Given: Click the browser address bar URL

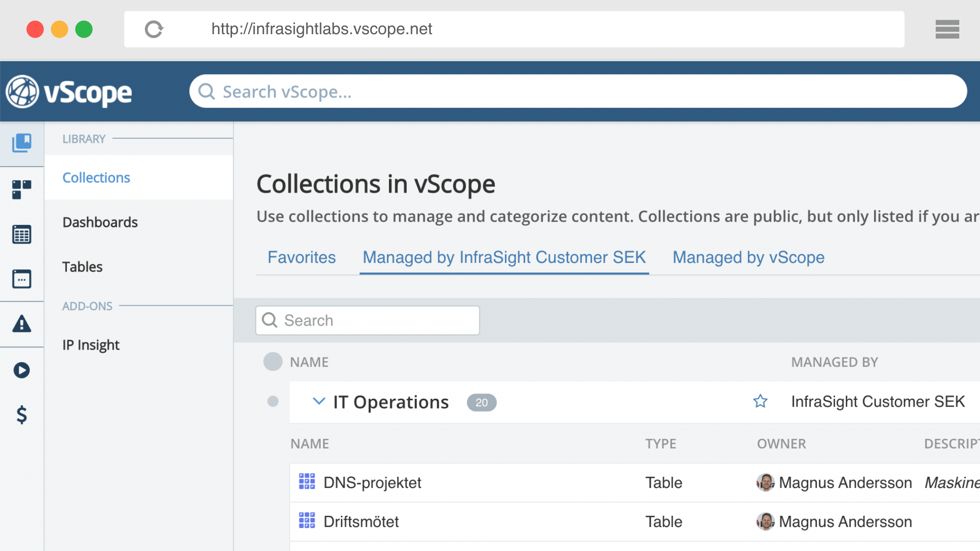Looking at the screenshot, I should [322, 29].
